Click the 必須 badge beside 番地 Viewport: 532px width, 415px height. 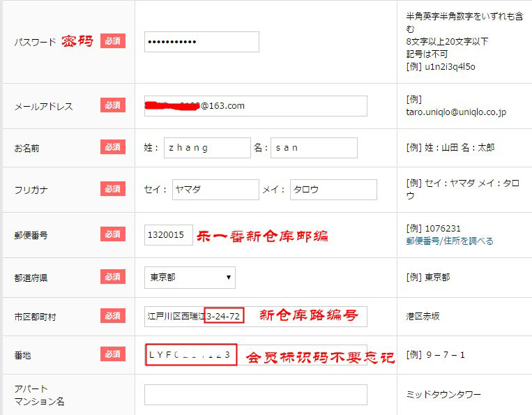coord(113,354)
